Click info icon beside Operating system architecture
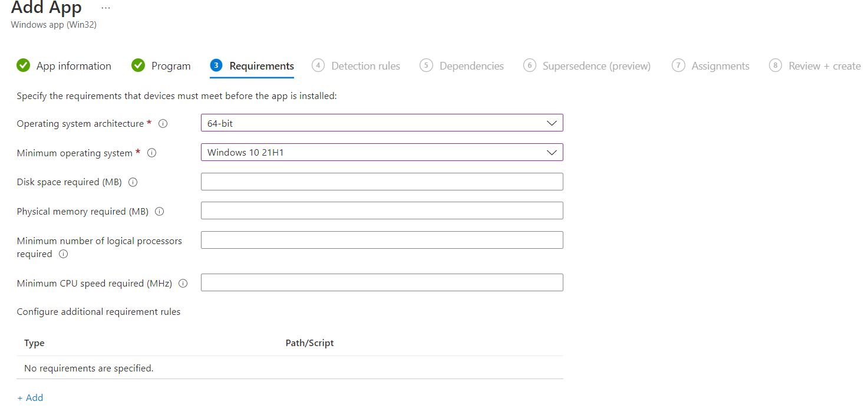 coord(163,123)
